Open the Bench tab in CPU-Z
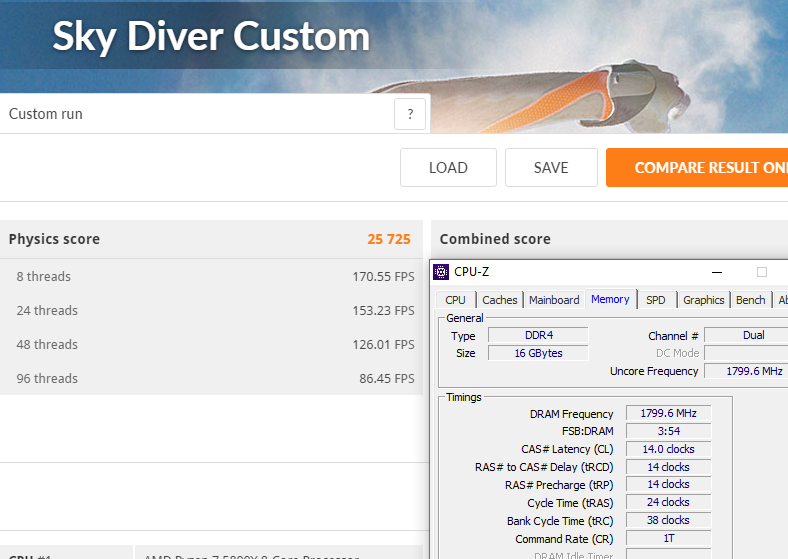Image resolution: width=788 pixels, height=559 pixels. click(x=751, y=300)
